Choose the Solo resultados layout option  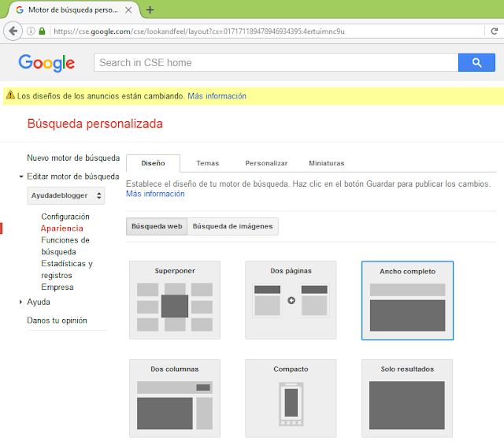[x=407, y=399]
